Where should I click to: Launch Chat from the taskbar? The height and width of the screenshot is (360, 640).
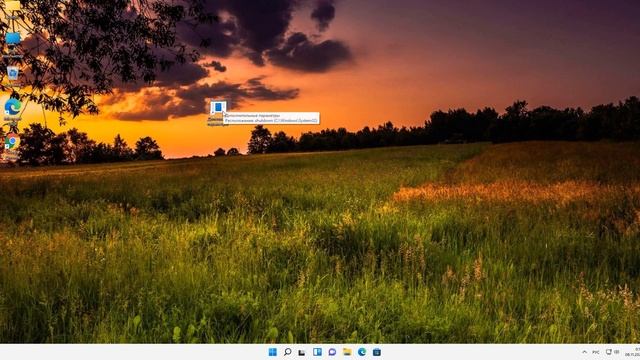coord(332,352)
